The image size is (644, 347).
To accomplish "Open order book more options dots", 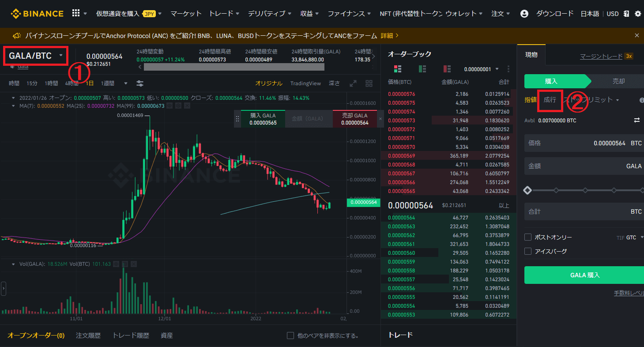I will (x=508, y=69).
